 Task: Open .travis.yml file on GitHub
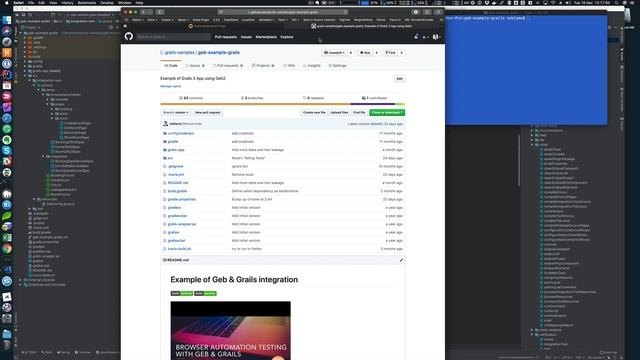[x=176, y=175]
